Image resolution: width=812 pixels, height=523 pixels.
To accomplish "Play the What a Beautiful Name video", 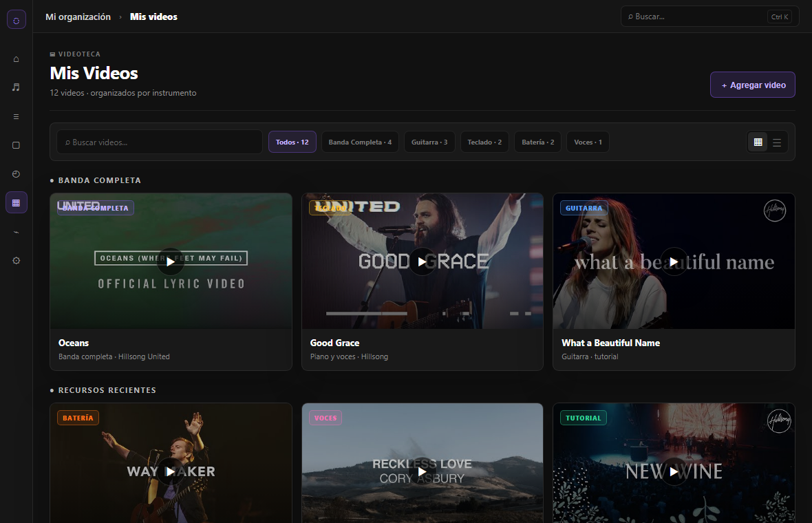I will pyautogui.click(x=674, y=261).
